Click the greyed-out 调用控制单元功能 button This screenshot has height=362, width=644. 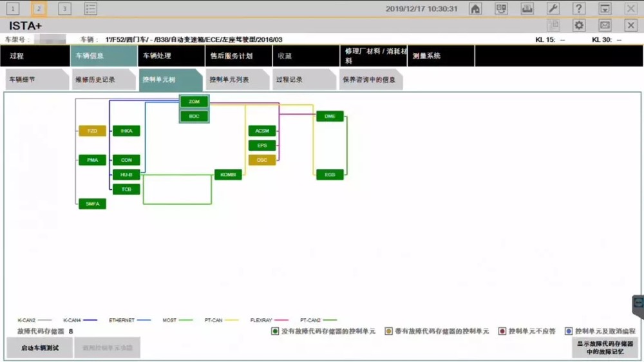click(x=107, y=348)
